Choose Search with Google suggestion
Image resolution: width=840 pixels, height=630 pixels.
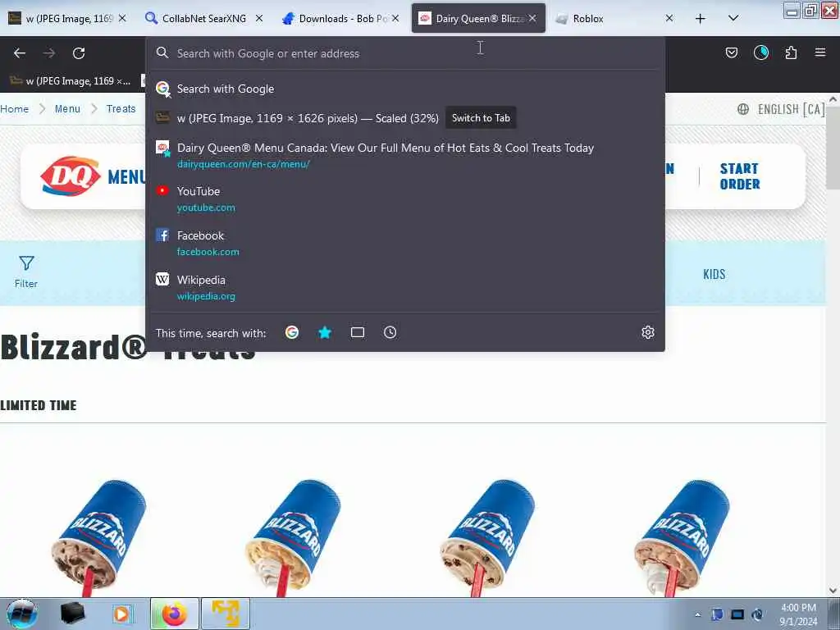(x=404, y=89)
